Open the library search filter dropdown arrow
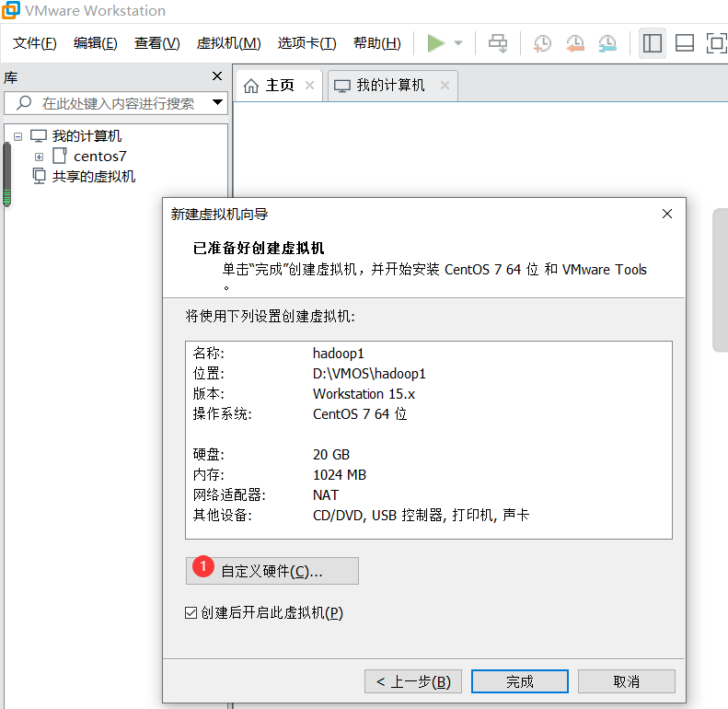The width and height of the screenshot is (728, 709). point(217,102)
